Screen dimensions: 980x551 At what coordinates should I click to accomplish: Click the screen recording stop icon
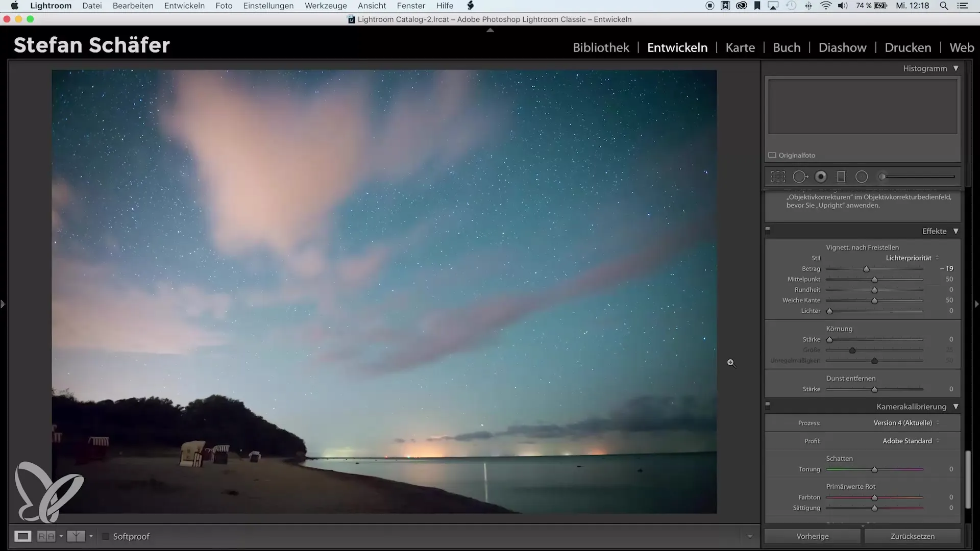[x=709, y=6]
